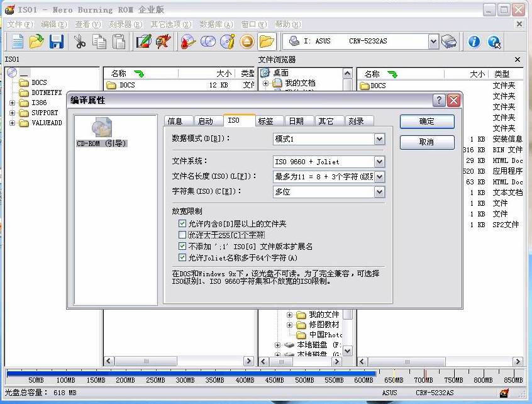Click the Paste clipboard icon
The image size is (532, 404).
(119, 42)
